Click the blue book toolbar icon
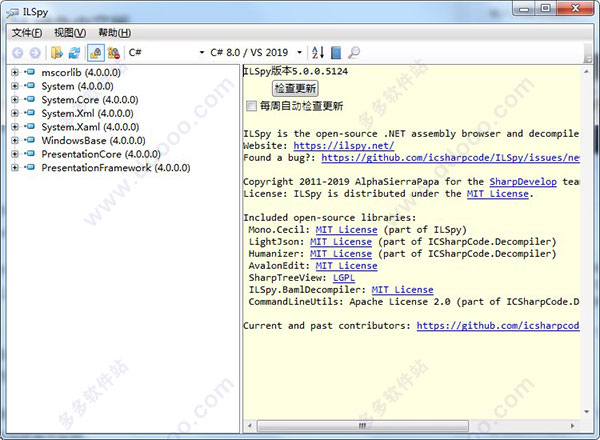600x440 pixels. click(x=336, y=52)
